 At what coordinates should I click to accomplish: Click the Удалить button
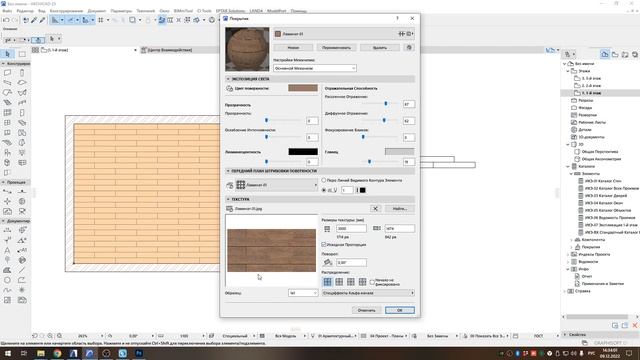coord(380,48)
